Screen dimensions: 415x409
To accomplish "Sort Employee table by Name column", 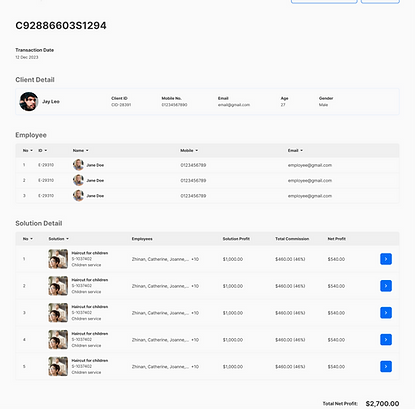I will pyautogui.click(x=81, y=151).
